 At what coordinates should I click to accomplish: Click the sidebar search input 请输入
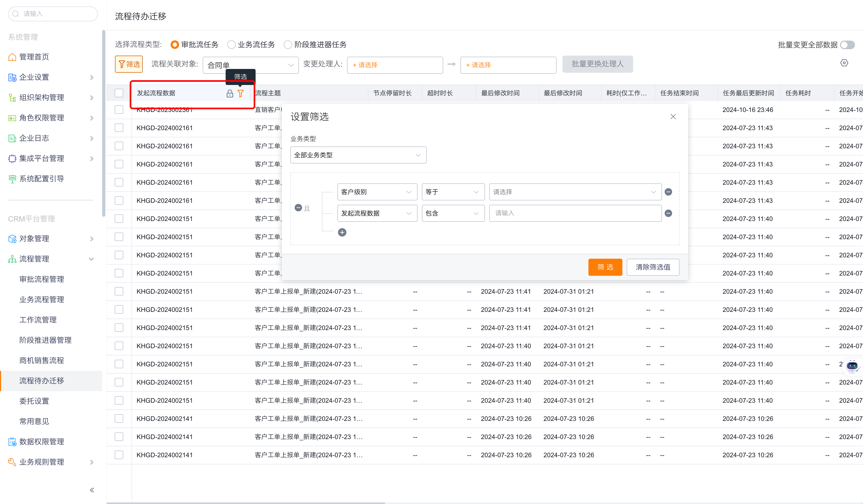[53, 14]
